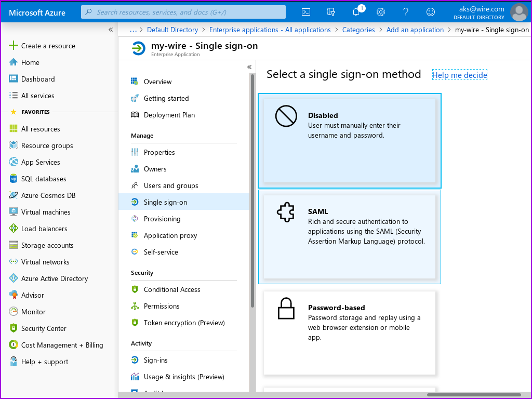Open the directory and subscription filter icon

pyautogui.click(x=331, y=12)
